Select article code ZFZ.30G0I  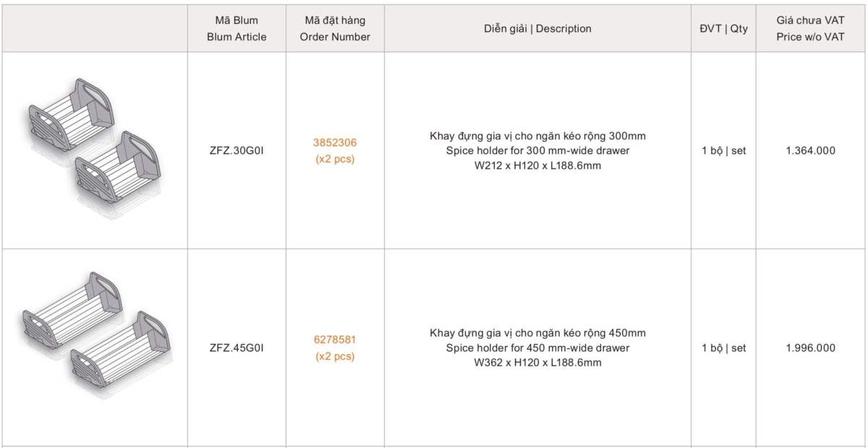tap(237, 151)
